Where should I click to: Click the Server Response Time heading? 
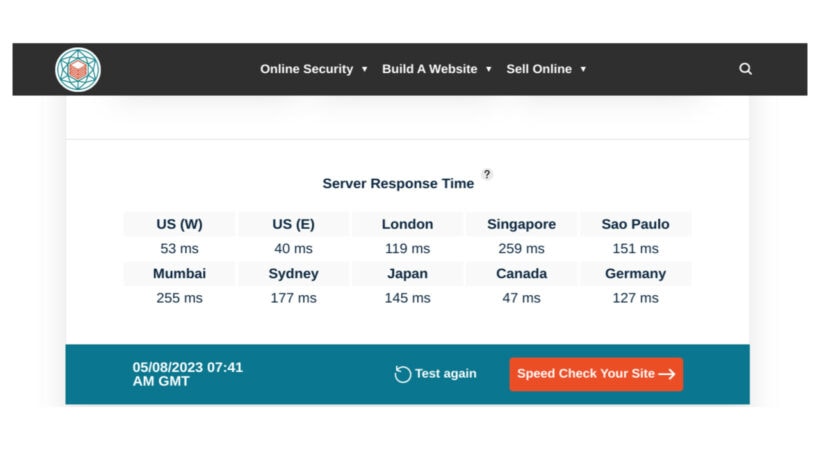coord(398,184)
